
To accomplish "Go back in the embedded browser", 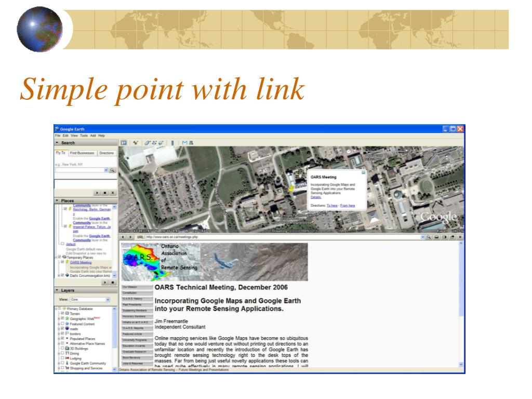I will pyautogui.click(x=123, y=237).
